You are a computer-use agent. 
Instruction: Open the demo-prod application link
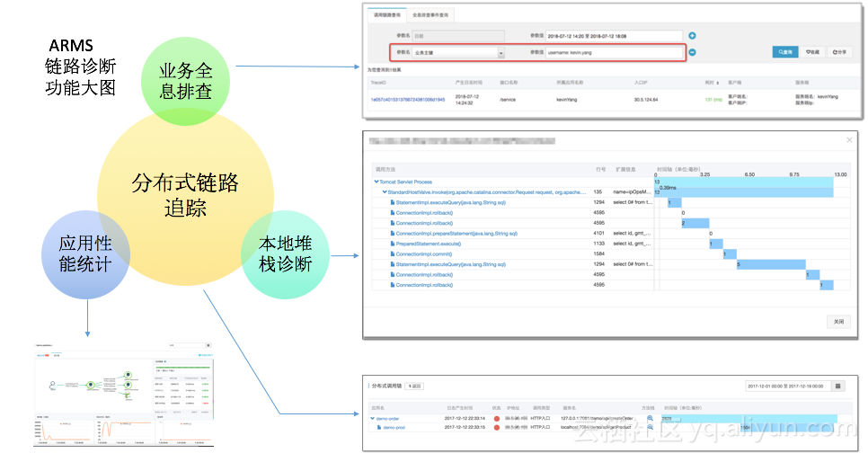tap(394, 428)
